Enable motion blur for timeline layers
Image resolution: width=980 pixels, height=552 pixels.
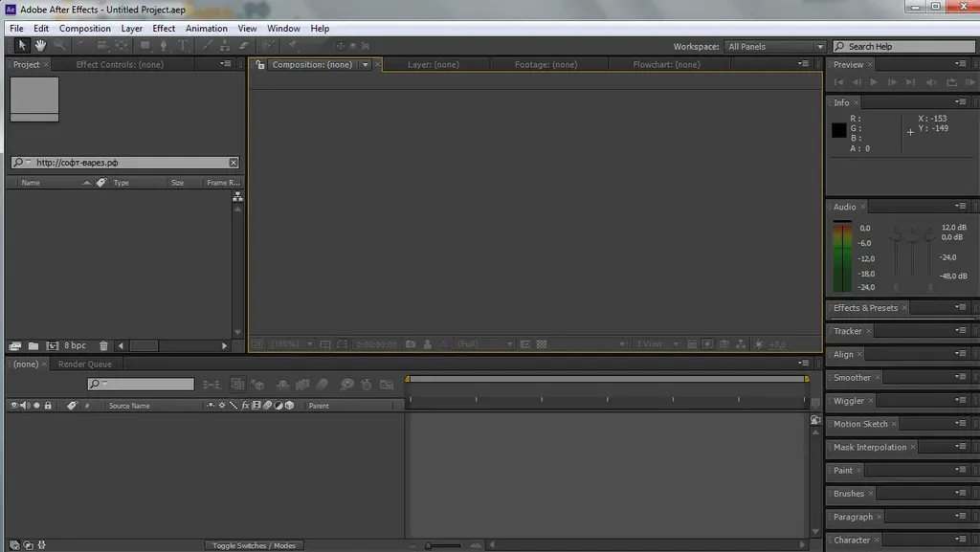322,384
